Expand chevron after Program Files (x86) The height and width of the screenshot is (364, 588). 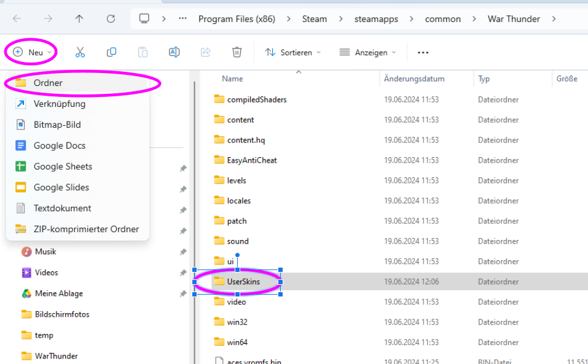[x=288, y=19]
